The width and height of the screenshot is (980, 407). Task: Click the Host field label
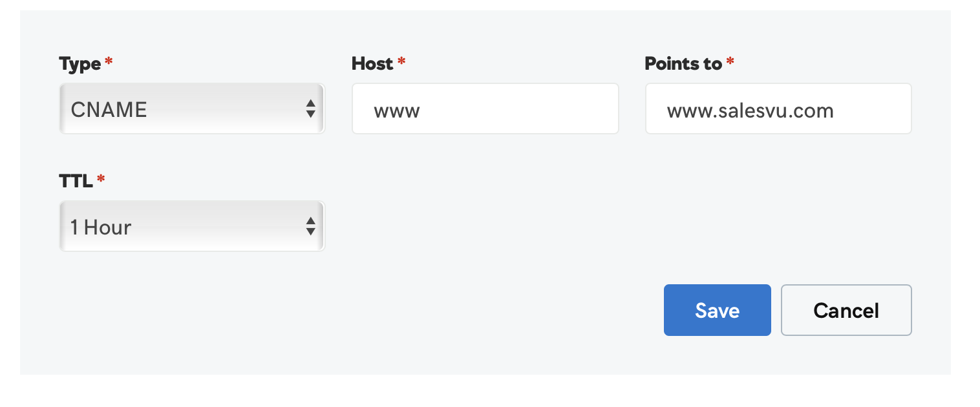[372, 63]
